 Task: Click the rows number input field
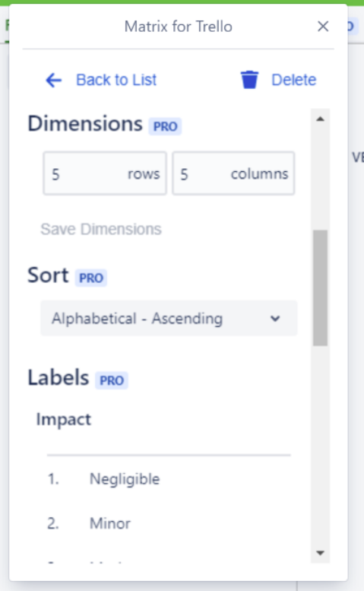point(105,173)
